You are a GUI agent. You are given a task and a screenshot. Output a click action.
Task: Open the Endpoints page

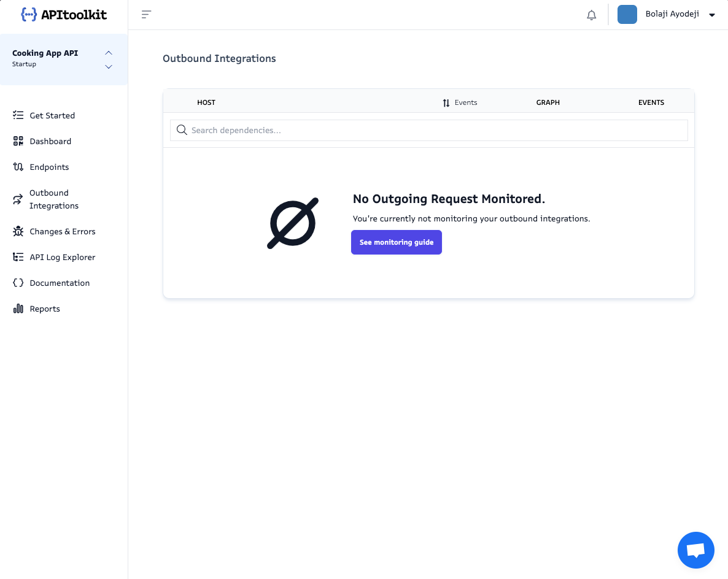click(x=49, y=167)
